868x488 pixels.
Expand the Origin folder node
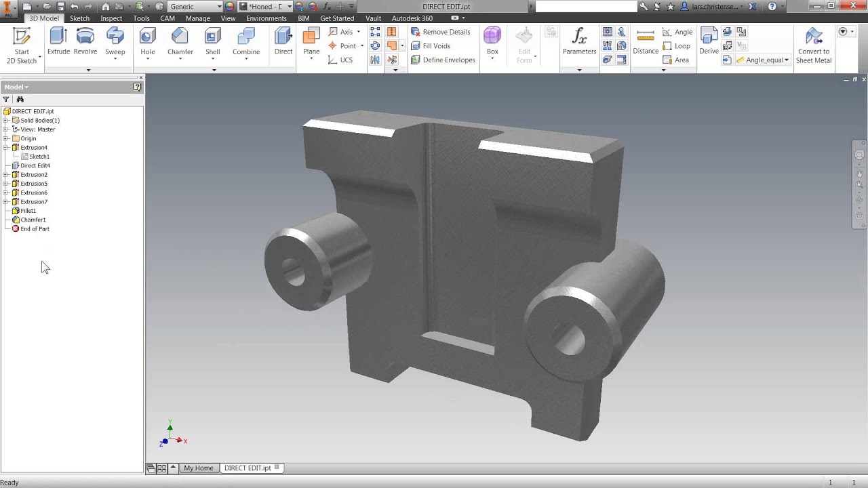coord(5,138)
